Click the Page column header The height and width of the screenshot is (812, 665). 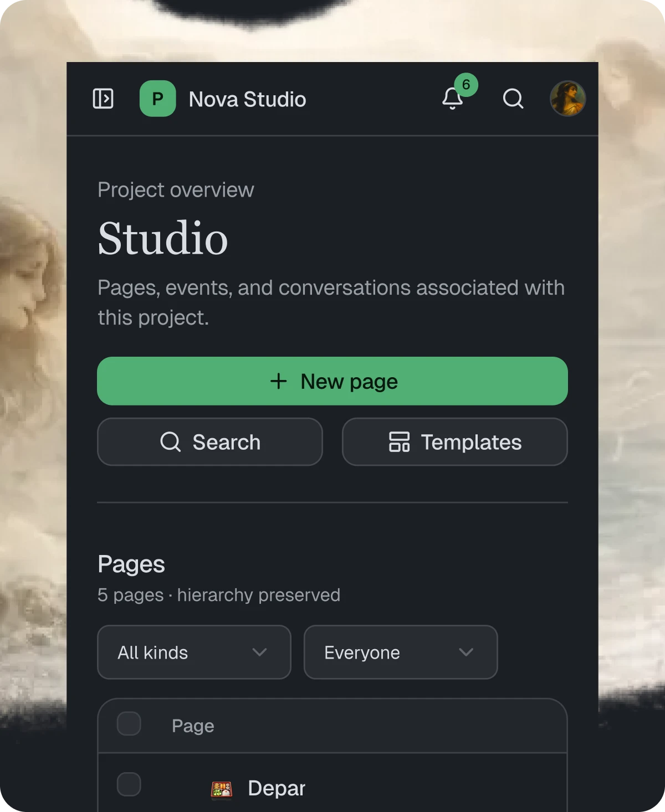[193, 726]
